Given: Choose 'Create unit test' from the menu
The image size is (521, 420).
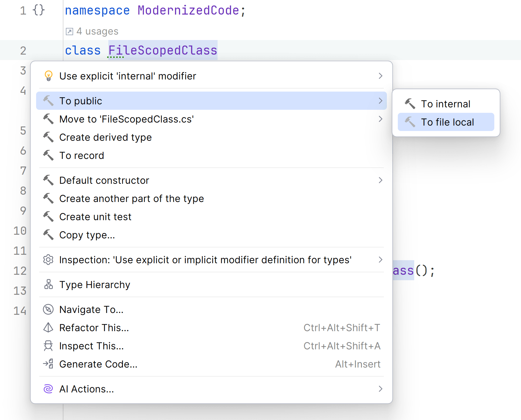Looking at the screenshot, I should click(x=95, y=217).
